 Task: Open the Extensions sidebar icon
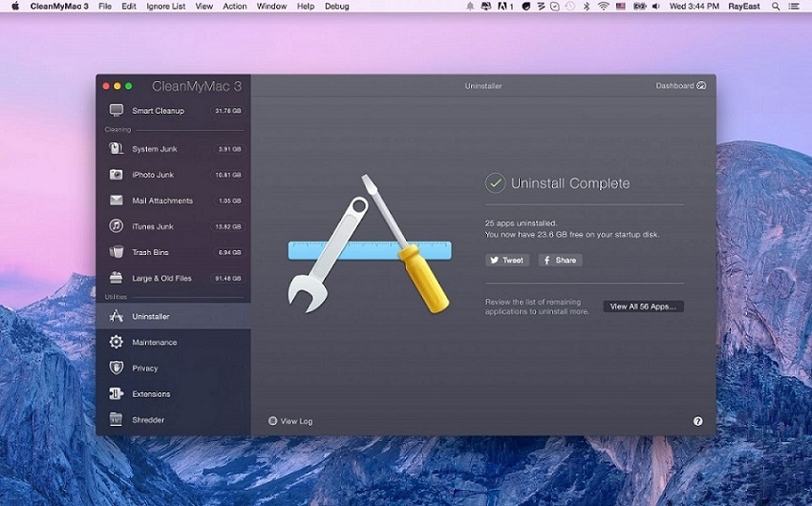(117, 393)
